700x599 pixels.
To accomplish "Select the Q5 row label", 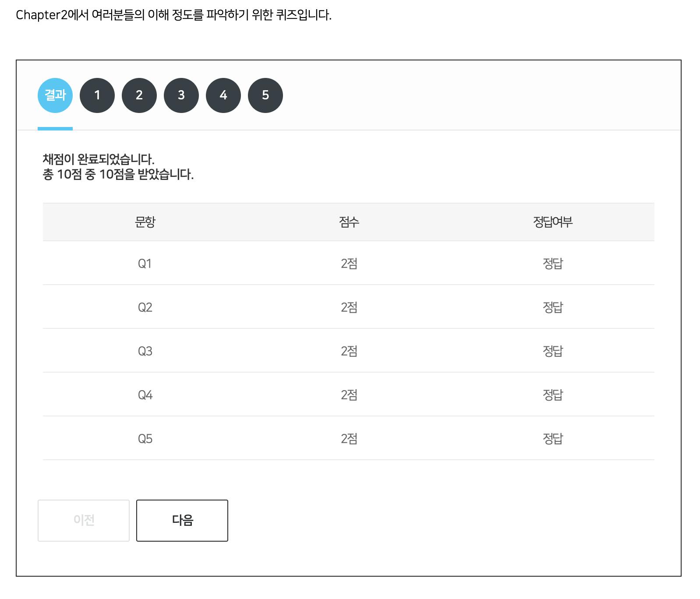I will coord(145,439).
